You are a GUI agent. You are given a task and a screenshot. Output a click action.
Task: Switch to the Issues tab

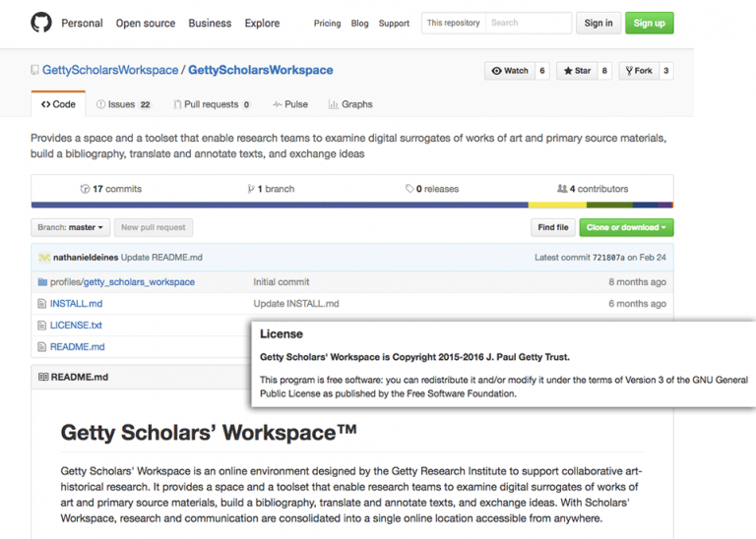point(123,104)
